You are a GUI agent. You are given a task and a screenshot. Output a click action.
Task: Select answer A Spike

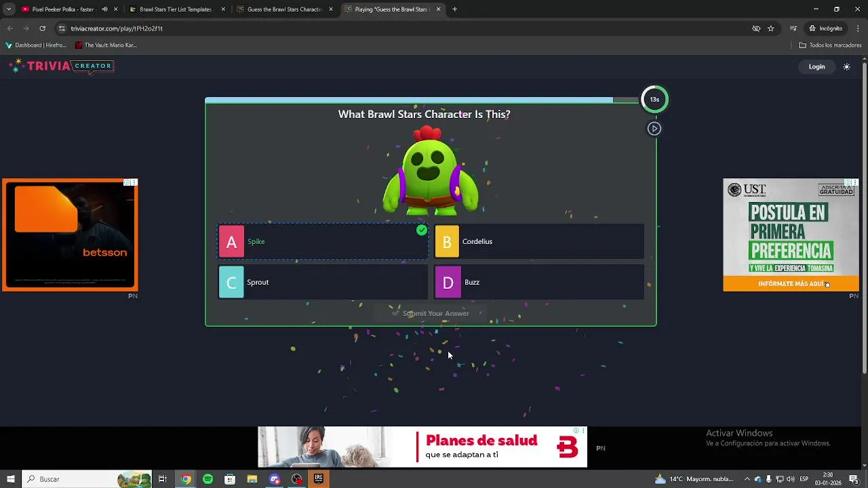[x=323, y=241]
